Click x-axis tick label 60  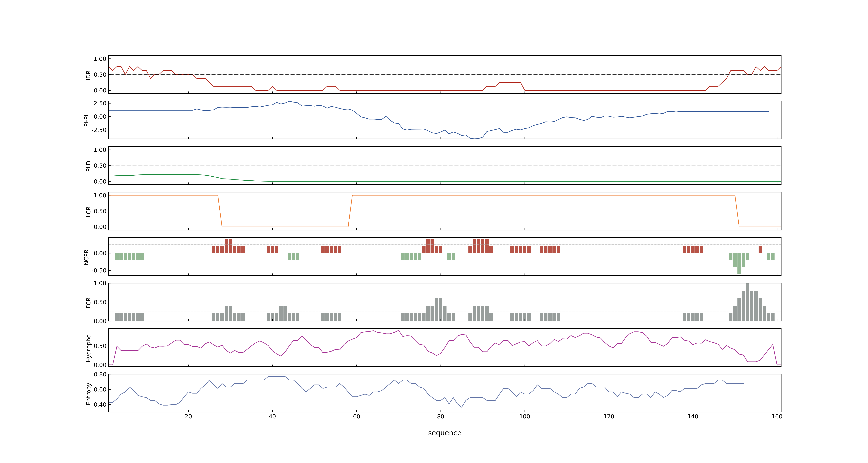pos(357,416)
